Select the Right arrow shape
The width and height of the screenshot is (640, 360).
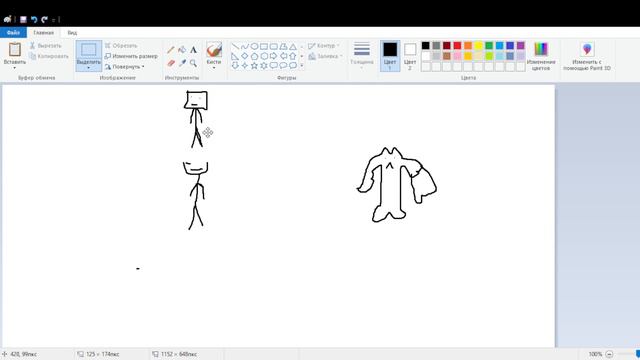point(273,56)
